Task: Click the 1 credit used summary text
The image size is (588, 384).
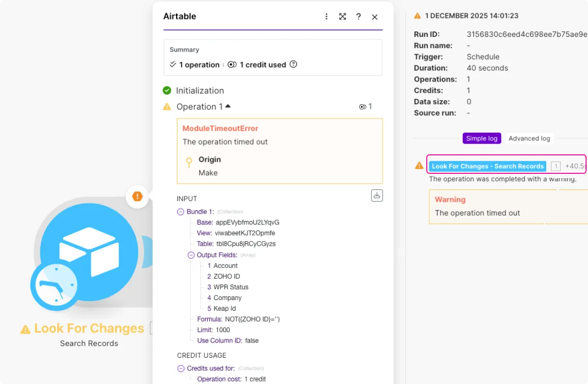Action: tap(263, 65)
